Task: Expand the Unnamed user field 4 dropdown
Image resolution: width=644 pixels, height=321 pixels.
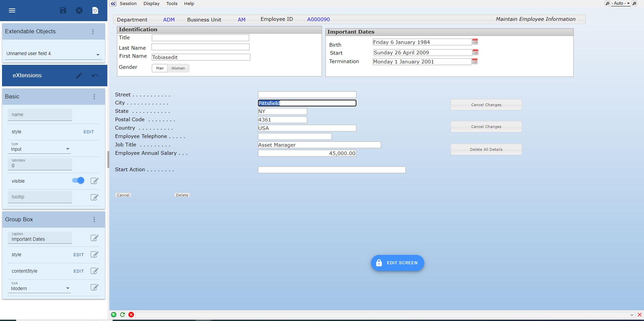Action: [98, 54]
